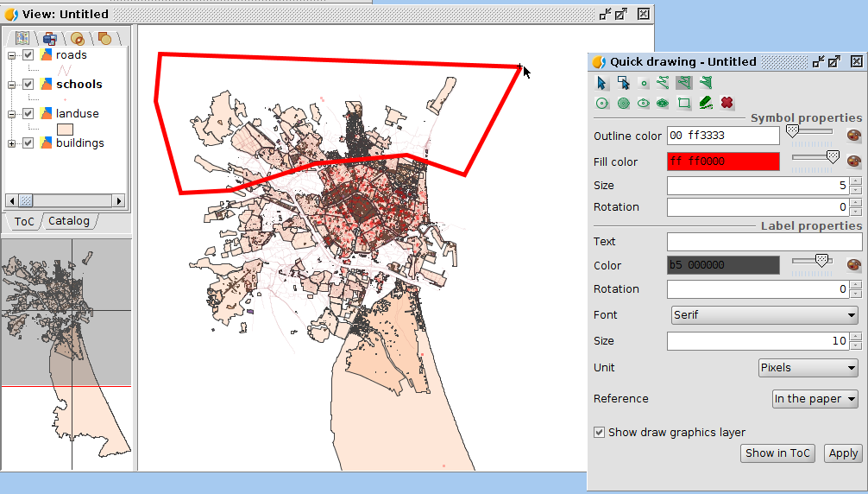Disable Show draw graphics layer checkbox
The image size is (868, 494).
[599, 433]
